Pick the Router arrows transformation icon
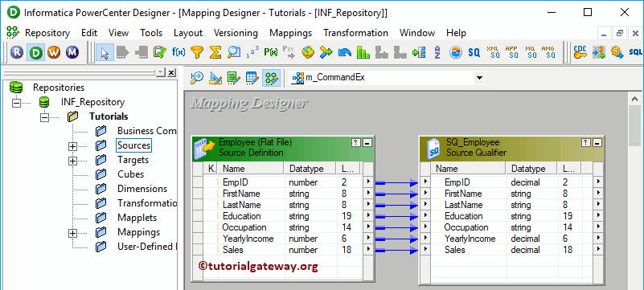This screenshot has width=644, height=290. tap(326, 52)
